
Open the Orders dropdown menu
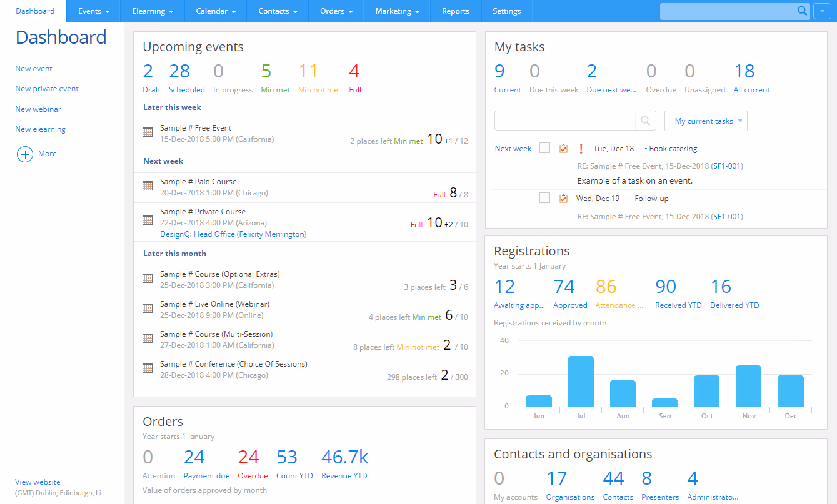(x=336, y=11)
